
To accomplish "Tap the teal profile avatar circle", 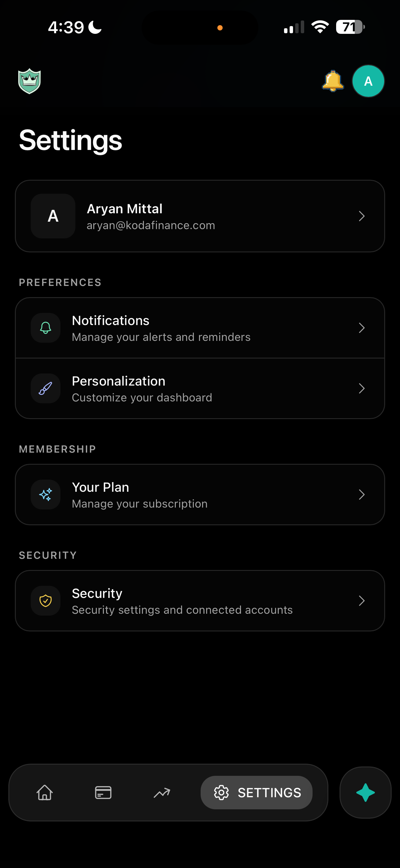I will (368, 81).
